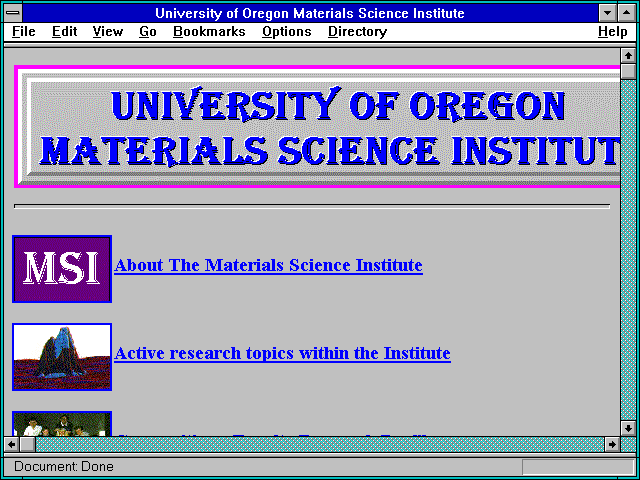Follow About The Materials Science Institute link

268,265
